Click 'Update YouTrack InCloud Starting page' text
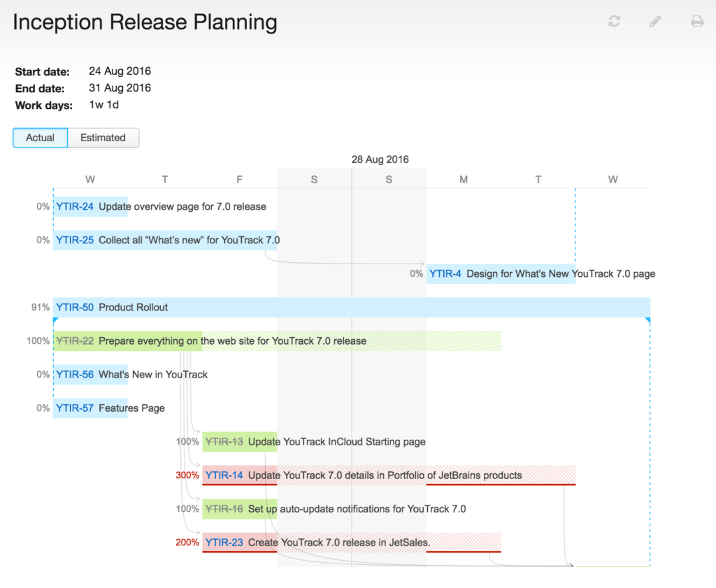The height and width of the screenshot is (588, 716). [337, 441]
